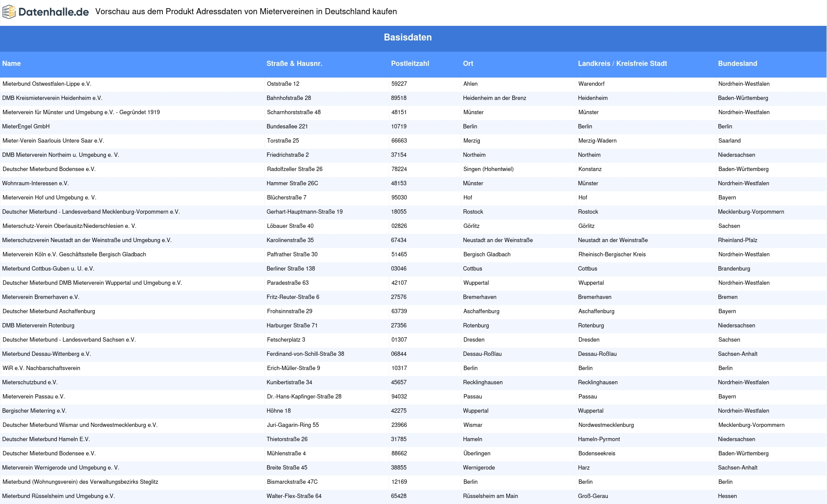This screenshot has height=504, width=827.
Task: Click the Konstanz district cell
Action: (590, 169)
